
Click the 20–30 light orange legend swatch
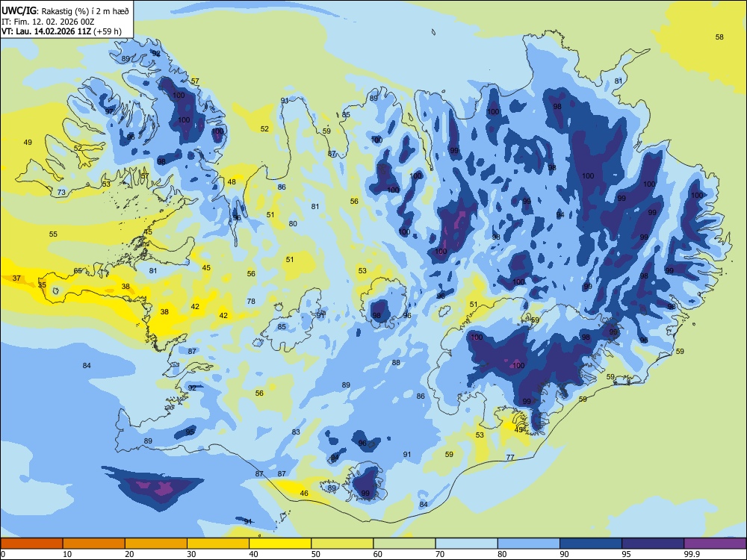click(156, 544)
